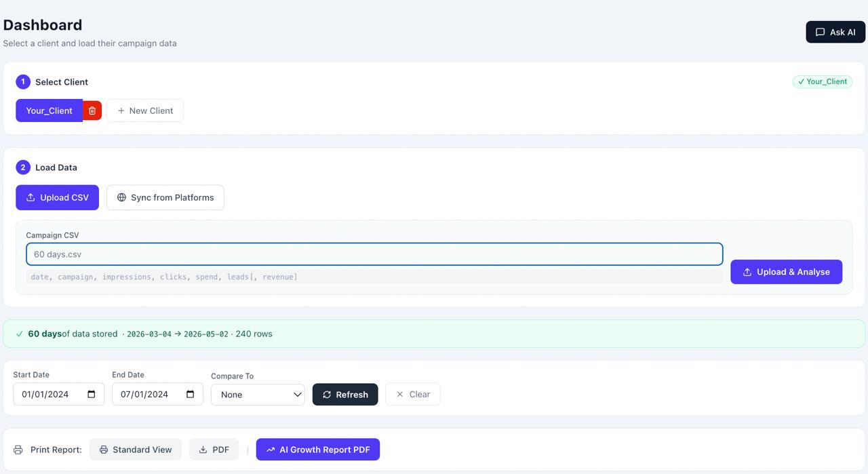Click the Start Date field
This screenshot has width=868, height=474.
click(x=58, y=394)
